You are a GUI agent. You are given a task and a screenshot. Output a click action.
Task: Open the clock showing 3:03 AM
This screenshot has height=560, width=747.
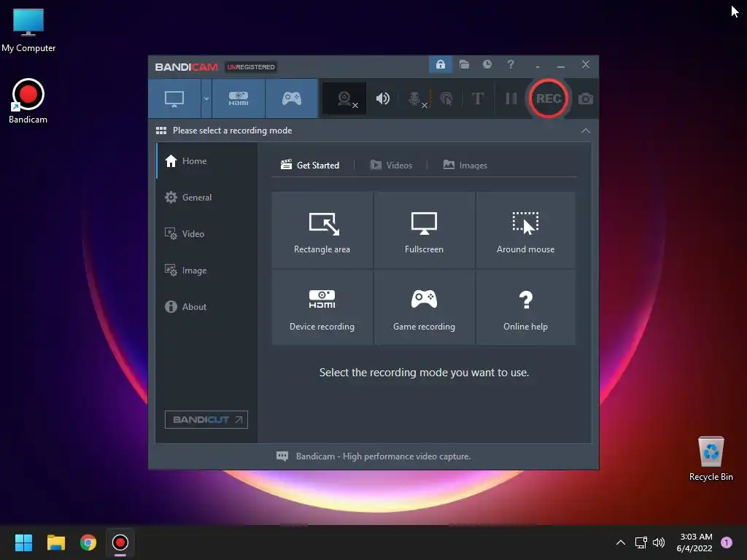(x=694, y=542)
